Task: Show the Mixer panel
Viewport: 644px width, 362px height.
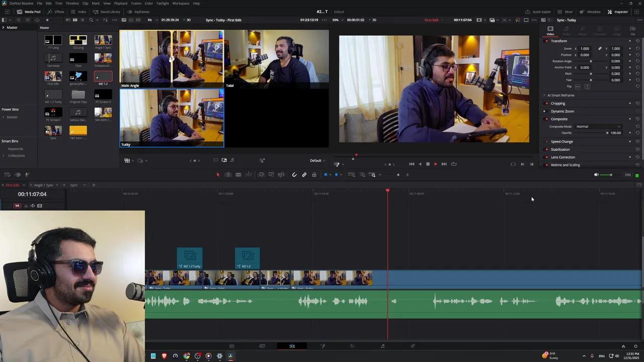Action: click(566, 12)
